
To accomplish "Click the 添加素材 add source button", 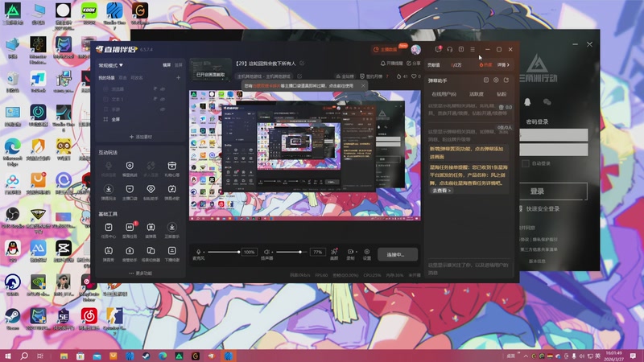I will click(140, 137).
